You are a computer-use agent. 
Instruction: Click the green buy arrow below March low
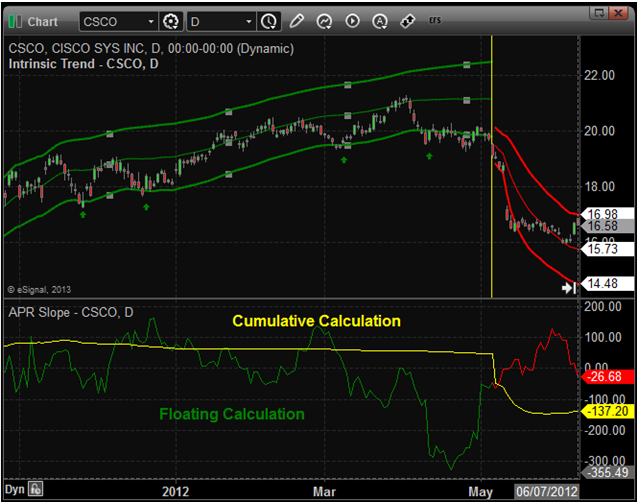[x=344, y=160]
